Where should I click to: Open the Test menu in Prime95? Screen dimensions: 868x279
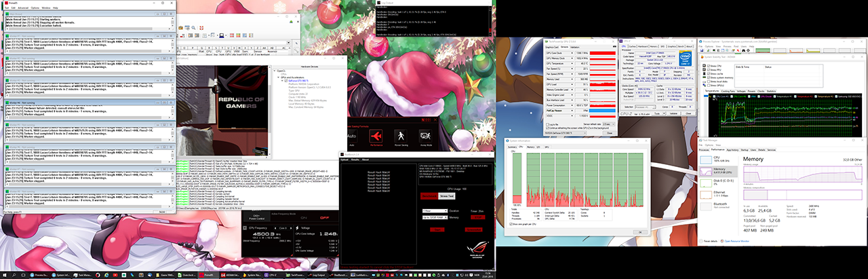tap(7, 8)
